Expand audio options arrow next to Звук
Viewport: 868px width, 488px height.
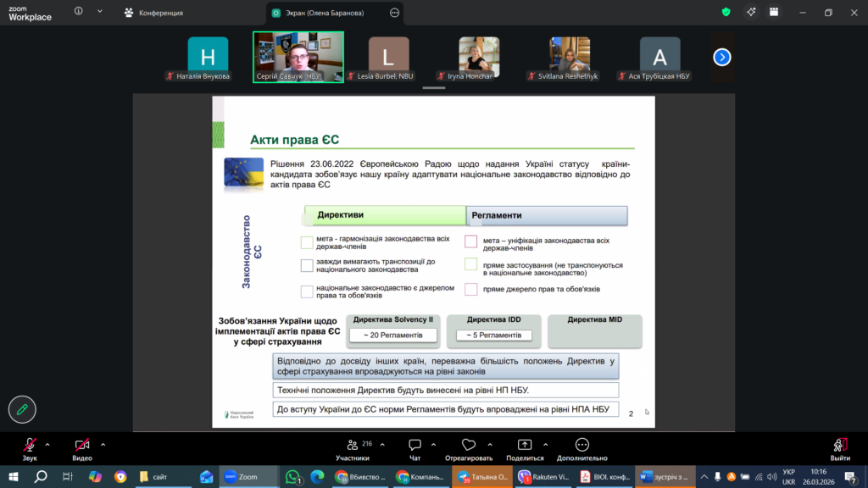coord(47,444)
